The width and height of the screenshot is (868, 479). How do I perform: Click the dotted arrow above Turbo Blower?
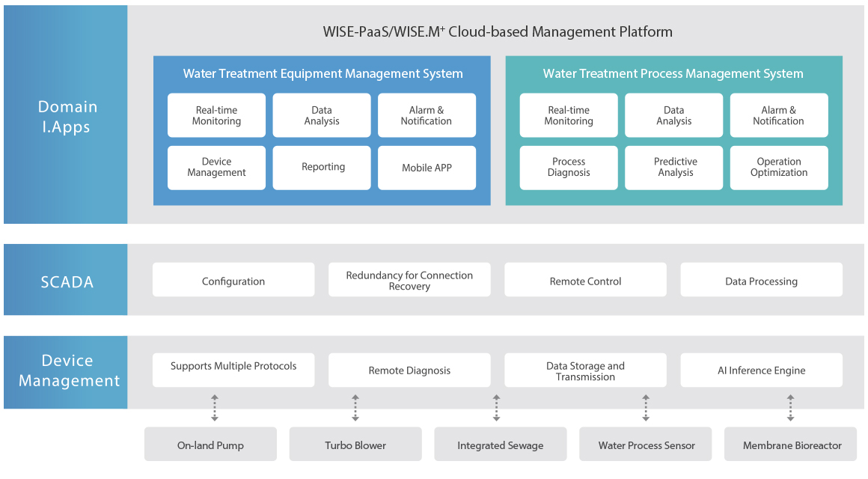[x=355, y=408]
